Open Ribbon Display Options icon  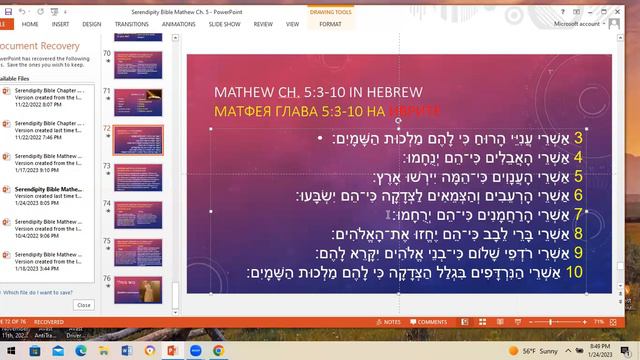(576, 12)
